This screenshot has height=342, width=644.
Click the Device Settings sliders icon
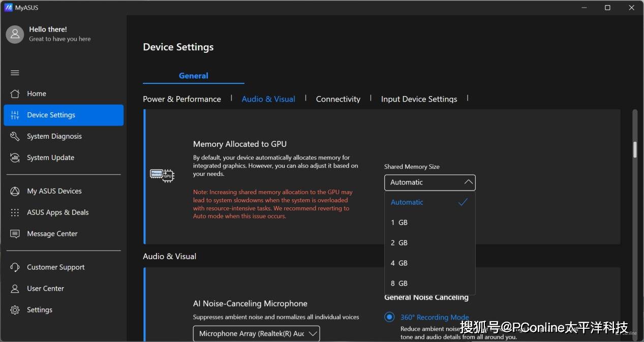point(15,115)
